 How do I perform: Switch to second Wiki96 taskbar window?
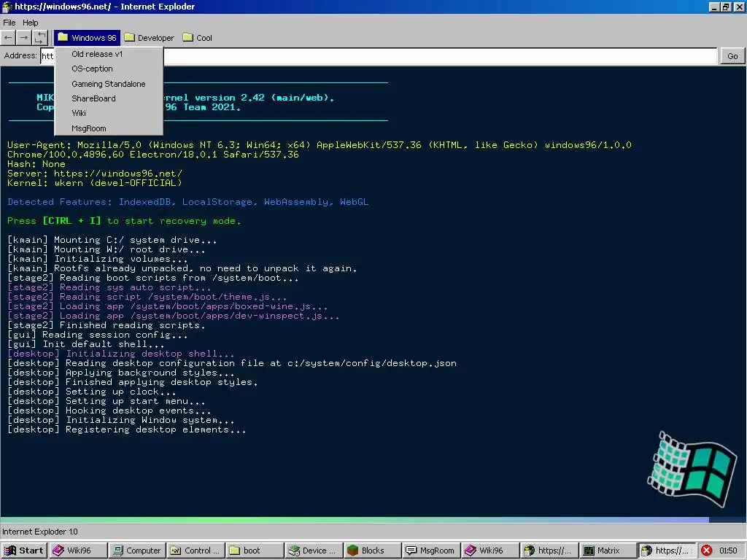pyautogui.click(x=490, y=551)
